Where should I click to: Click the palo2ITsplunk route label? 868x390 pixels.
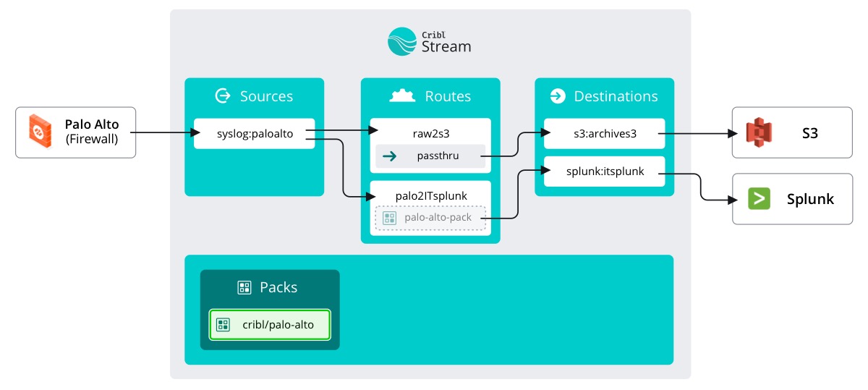430,195
